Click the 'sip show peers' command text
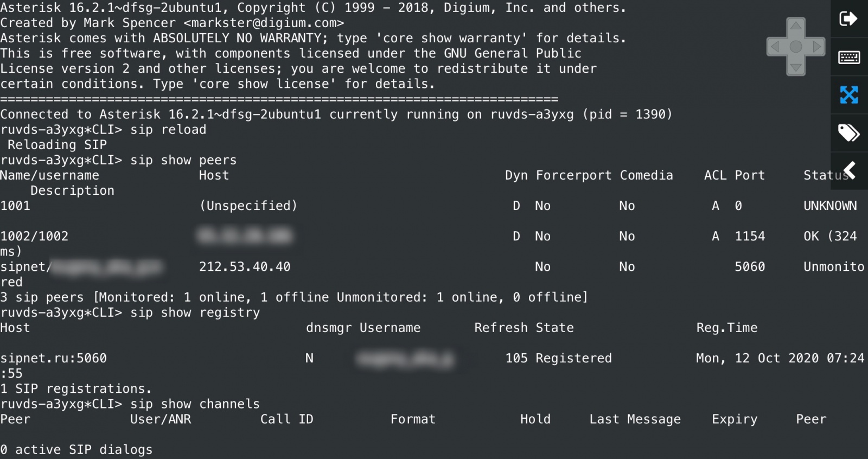 pyautogui.click(x=183, y=160)
